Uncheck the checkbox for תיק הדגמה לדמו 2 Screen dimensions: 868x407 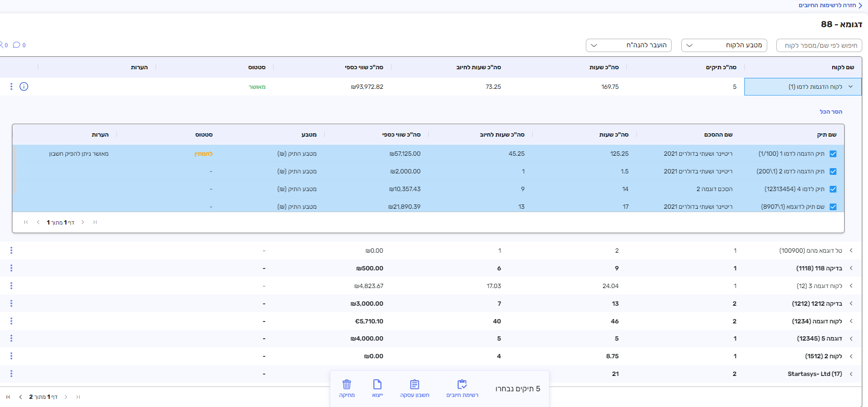[833, 171]
